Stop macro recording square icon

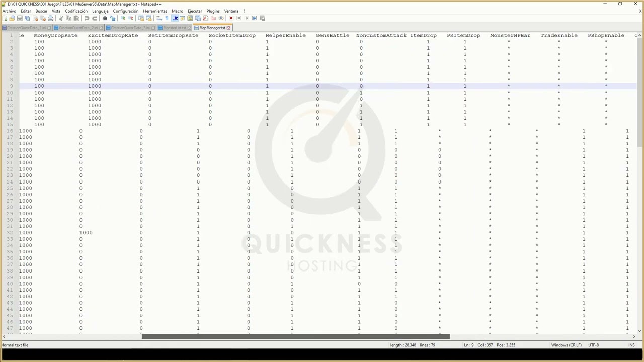pyautogui.click(x=239, y=18)
